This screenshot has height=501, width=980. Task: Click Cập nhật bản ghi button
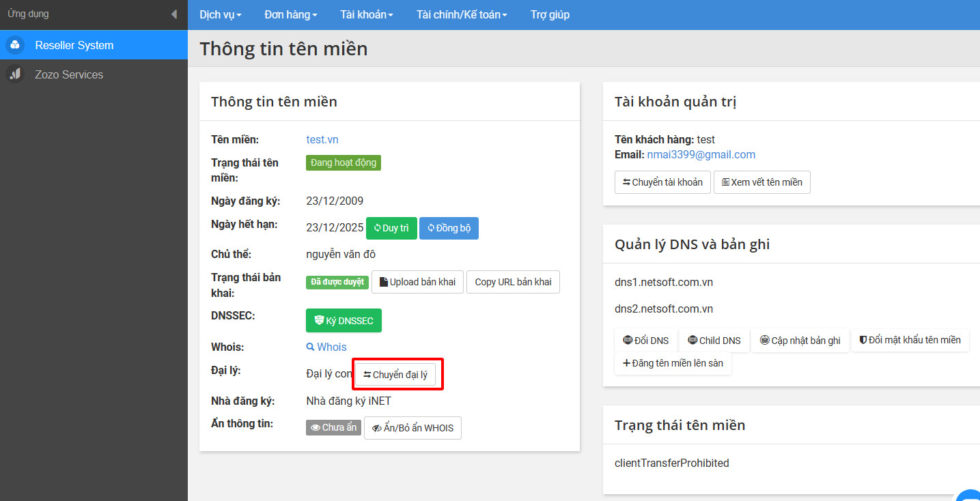point(800,340)
